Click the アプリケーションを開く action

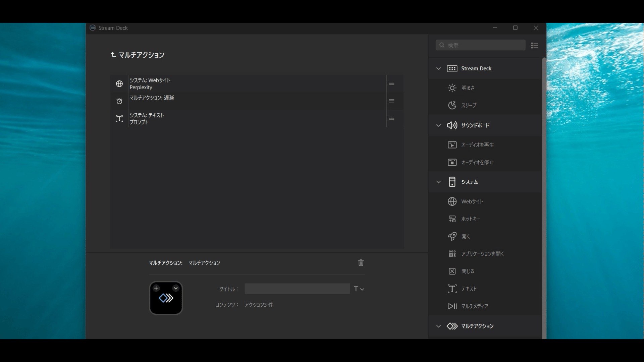[x=482, y=254]
